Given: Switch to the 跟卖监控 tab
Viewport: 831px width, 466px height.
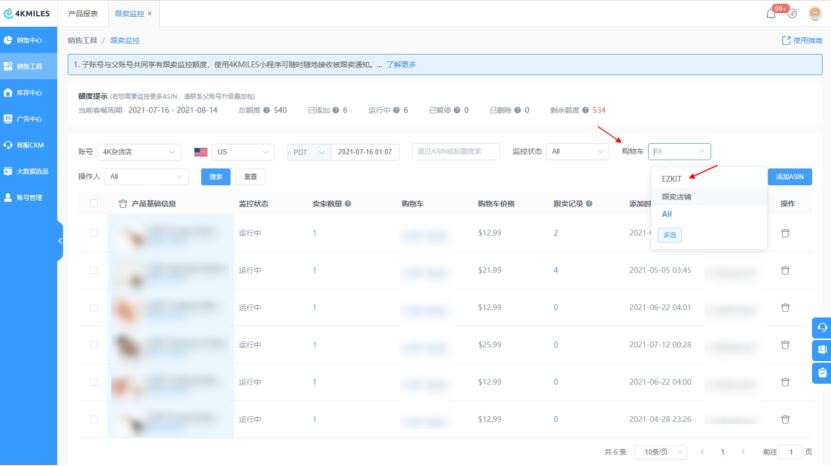Looking at the screenshot, I should pos(129,14).
